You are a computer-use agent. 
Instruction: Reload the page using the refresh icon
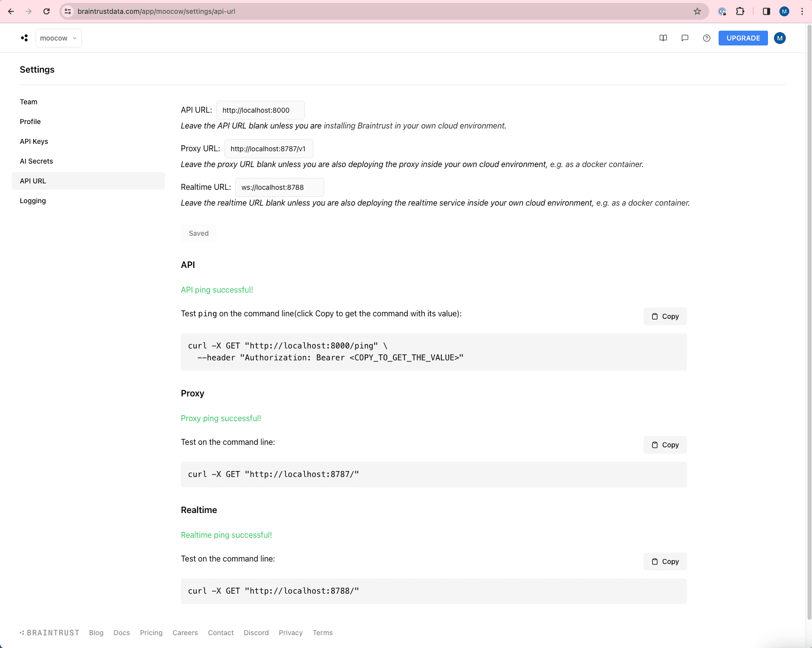point(46,11)
